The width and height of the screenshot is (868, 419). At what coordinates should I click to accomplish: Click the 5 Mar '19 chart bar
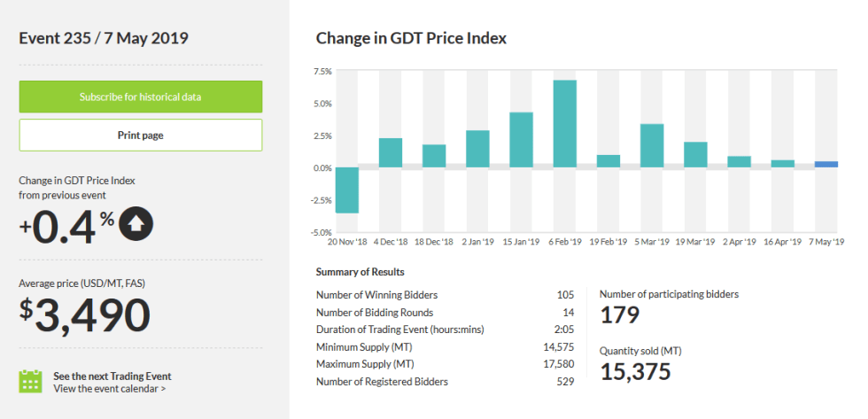pos(652,146)
